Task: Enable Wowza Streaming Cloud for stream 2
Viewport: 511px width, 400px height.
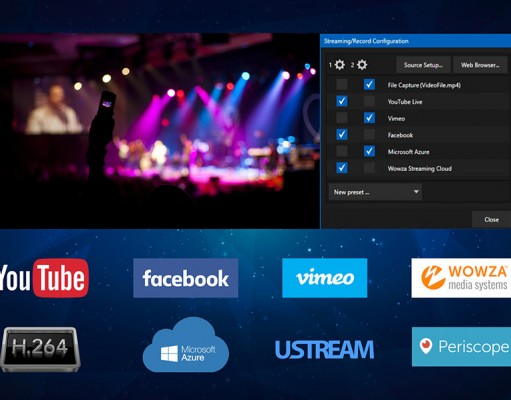Action: pos(369,168)
